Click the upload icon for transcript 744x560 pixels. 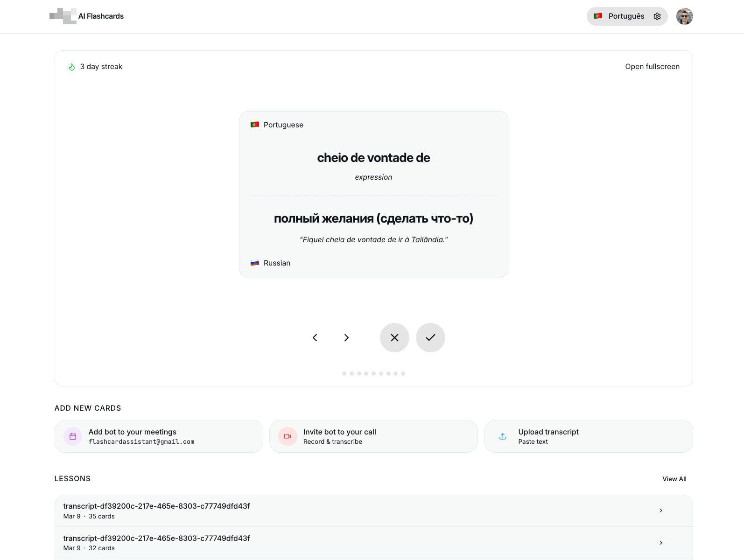(503, 436)
